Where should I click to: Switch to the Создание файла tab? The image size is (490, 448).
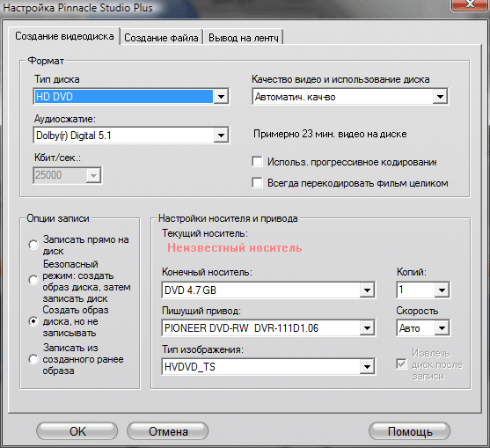point(162,38)
